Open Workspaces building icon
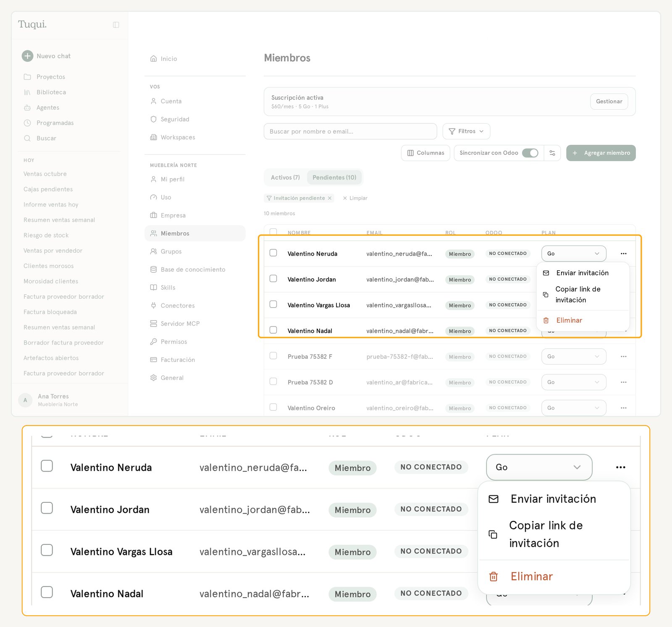Screen dimensions: 672x627 [154, 137]
